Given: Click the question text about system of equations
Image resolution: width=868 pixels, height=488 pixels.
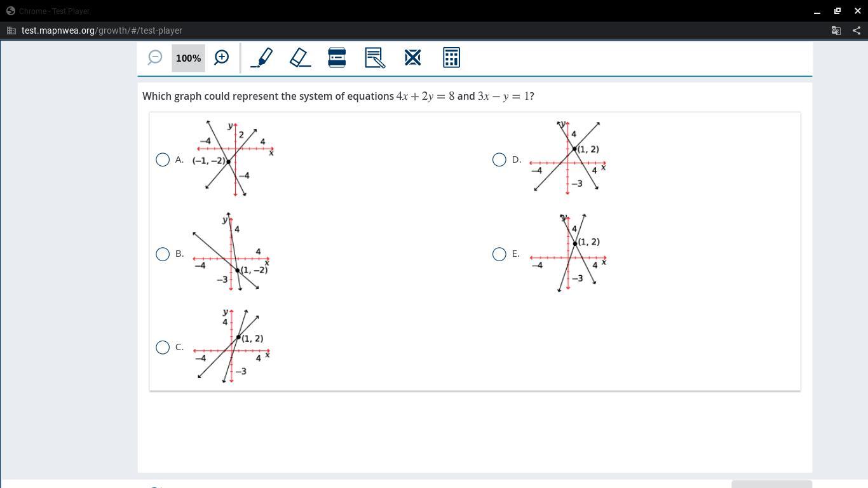Looking at the screenshot, I should point(338,96).
